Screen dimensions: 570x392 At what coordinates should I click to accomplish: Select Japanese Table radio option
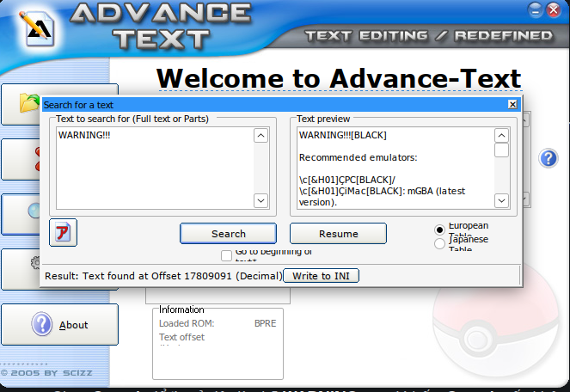[439, 243]
